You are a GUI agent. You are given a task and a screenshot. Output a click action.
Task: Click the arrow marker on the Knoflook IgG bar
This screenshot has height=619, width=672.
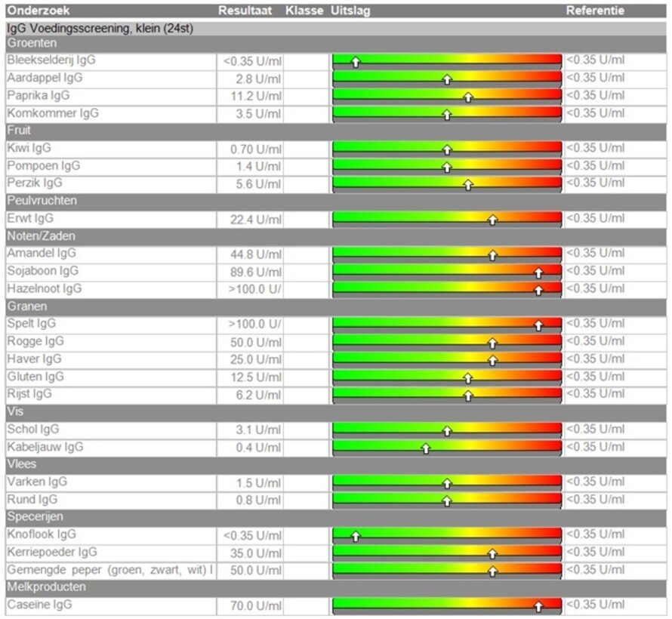tap(356, 537)
